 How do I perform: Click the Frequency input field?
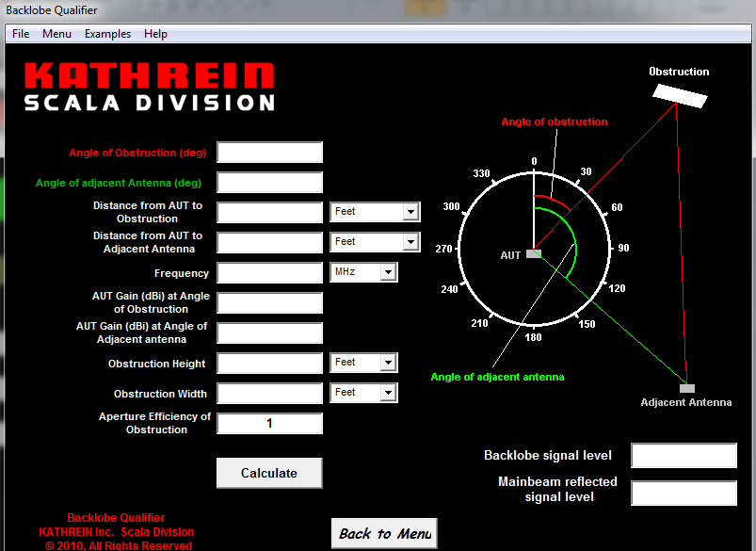269,272
